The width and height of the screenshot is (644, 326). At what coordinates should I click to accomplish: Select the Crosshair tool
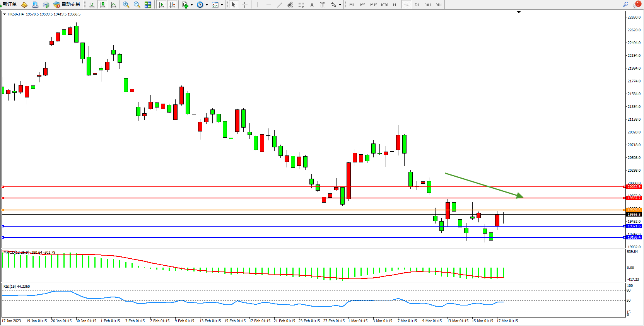pyautogui.click(x=244, y=5)
